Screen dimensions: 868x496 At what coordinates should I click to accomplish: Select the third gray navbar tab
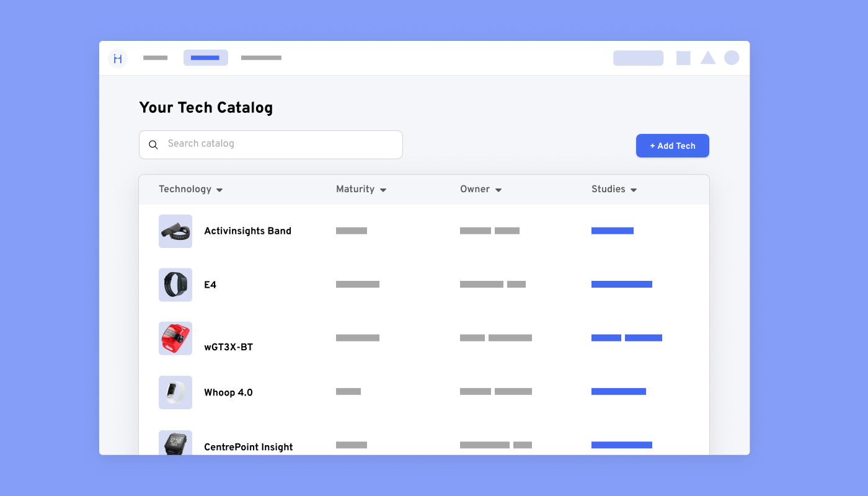click(x=261, y=58)
